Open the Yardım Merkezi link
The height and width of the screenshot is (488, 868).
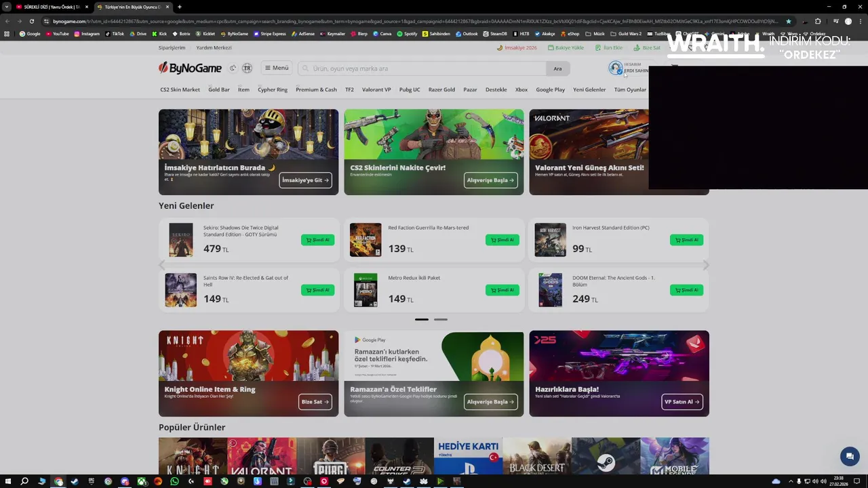tap(214, 47)
